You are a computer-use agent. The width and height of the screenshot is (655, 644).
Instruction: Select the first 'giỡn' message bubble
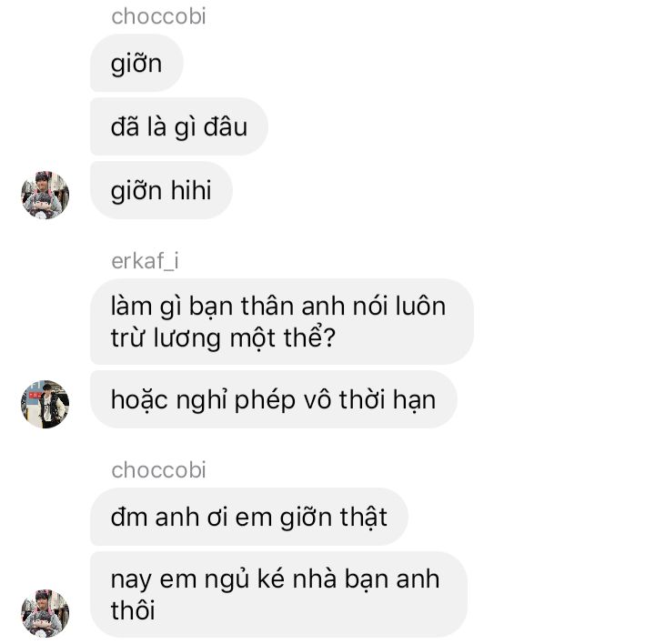(x=136, y=63)
